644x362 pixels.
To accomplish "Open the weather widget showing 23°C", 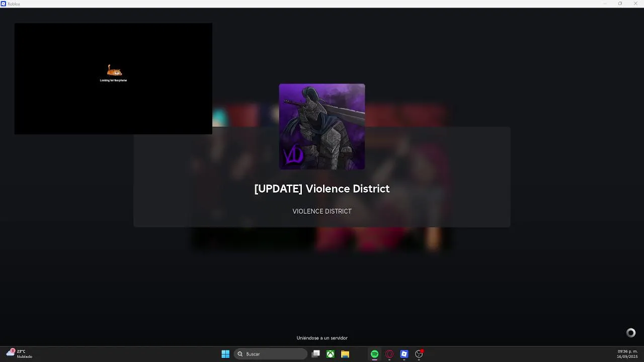I will coord(20,354).
